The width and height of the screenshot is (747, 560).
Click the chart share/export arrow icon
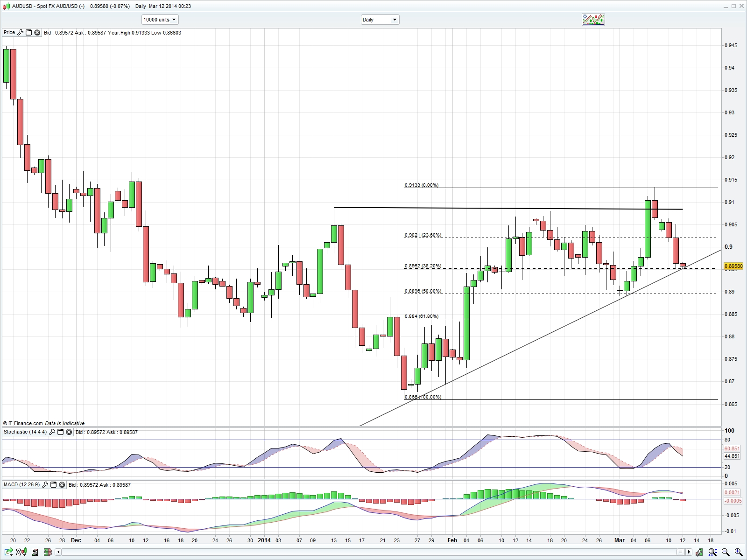tap(8, 552)
